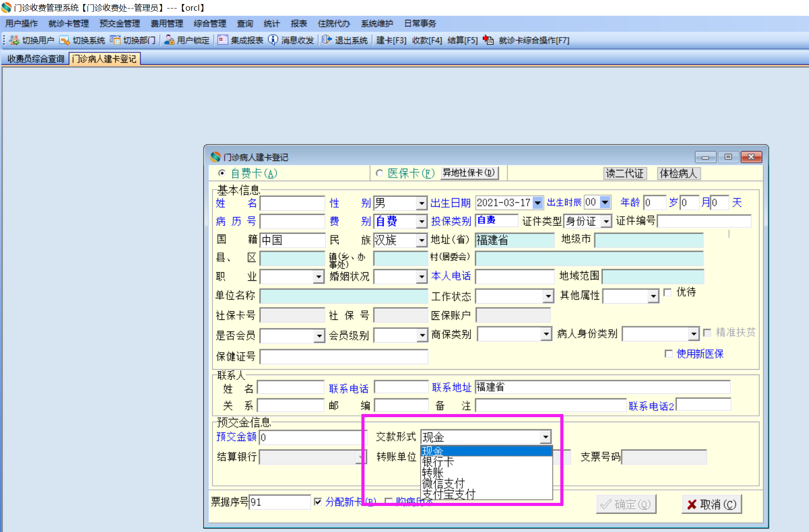
Task: Open the 出生日期 date picker dropdown
Action: [x=537, y=203]
